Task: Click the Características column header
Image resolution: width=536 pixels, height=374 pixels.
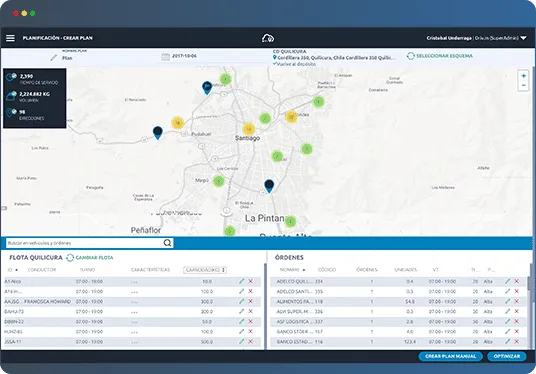Action: click(150, 270)
